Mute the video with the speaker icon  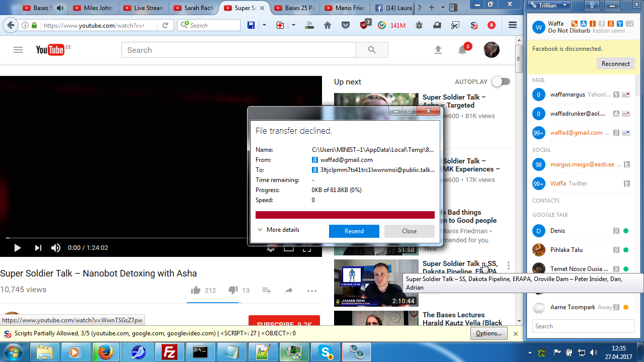[x=56, y=248]
